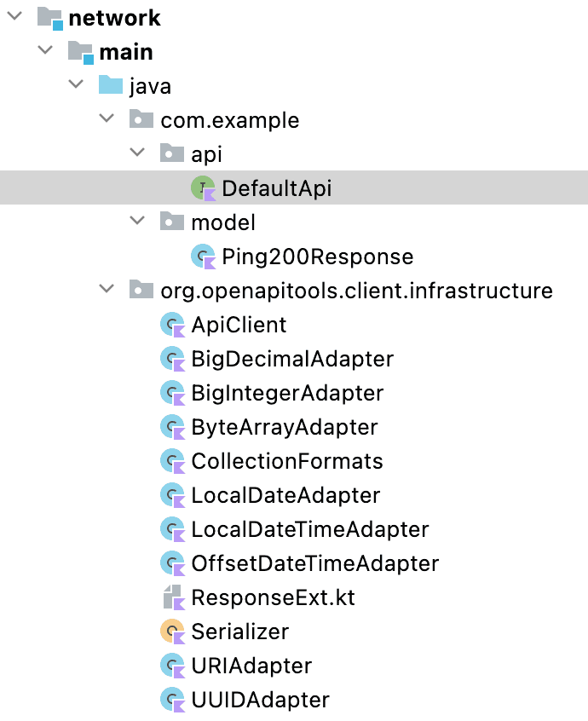Viewport: 588px width, 721px height.
Task: Click the java source root folder icon
Action: (112, 85)
